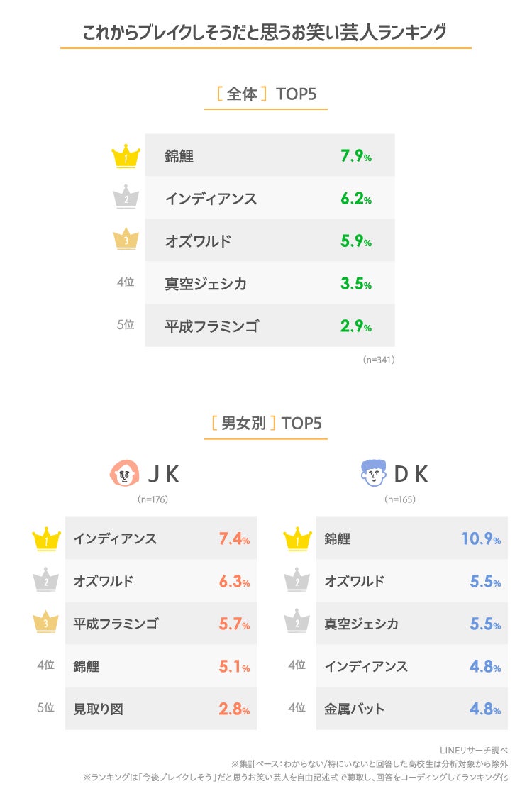Image resolution: width=532 pixels, height=801 pixels.
Task: Click the silver crown beside オズワルド 5.5%
Action: (297, 581)
